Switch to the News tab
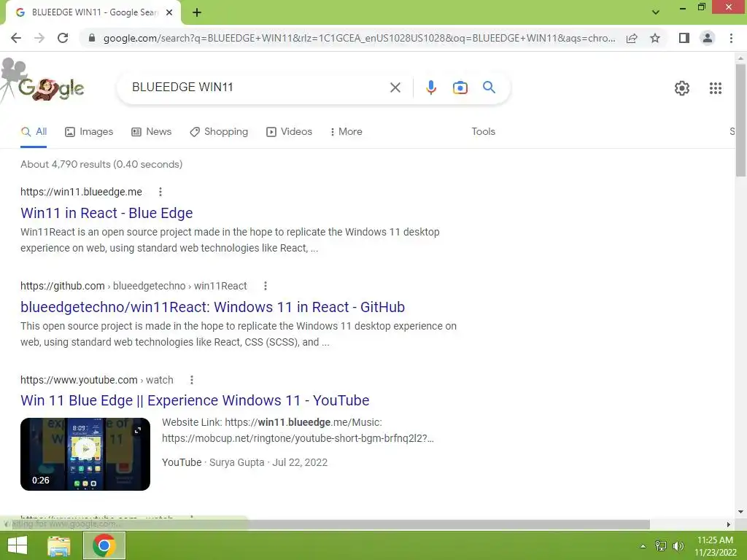 pyautogui.click(x=152, y=132)
